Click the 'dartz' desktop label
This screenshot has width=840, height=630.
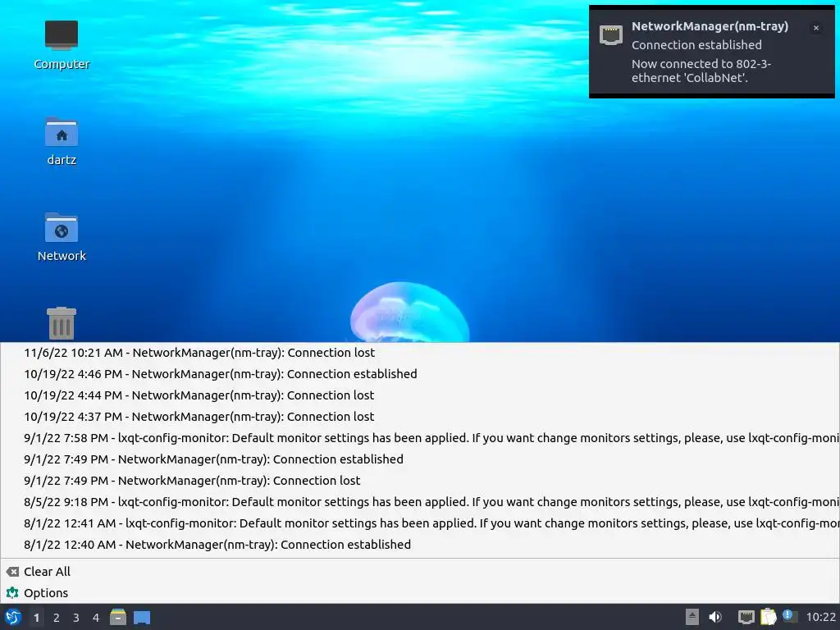pyautogui.click(x=62, y=160)
